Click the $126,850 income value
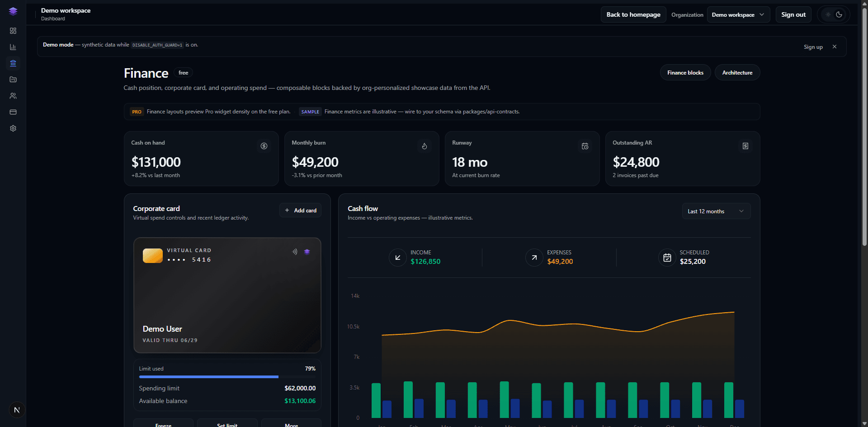 [425, 262]
